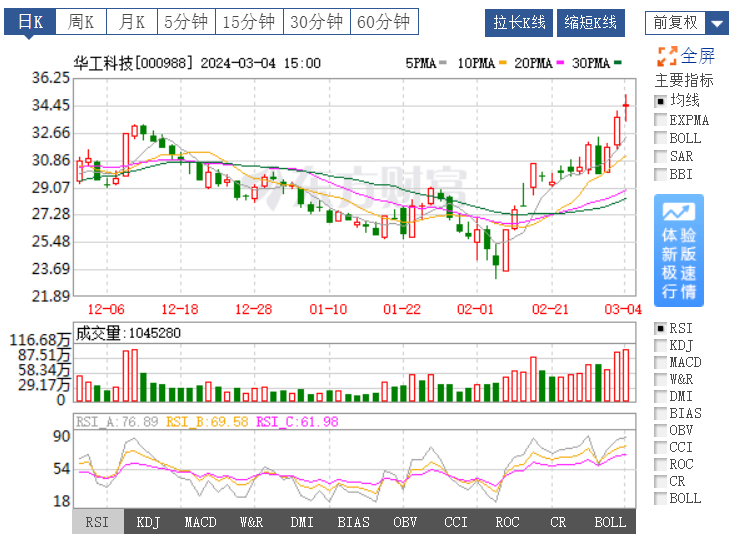Check the SAR indicator box
This screenshot has width=739, height=542.
point(660,156)
